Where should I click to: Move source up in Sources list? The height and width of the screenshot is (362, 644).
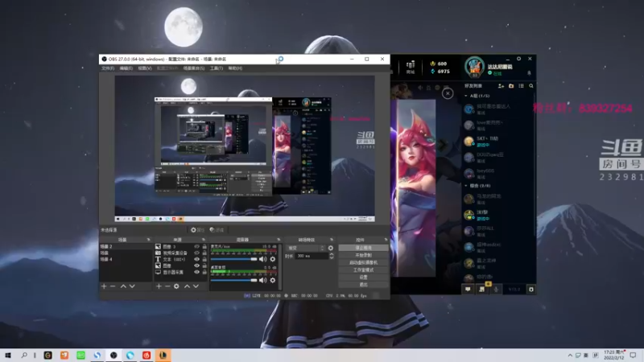click(187, 286)
